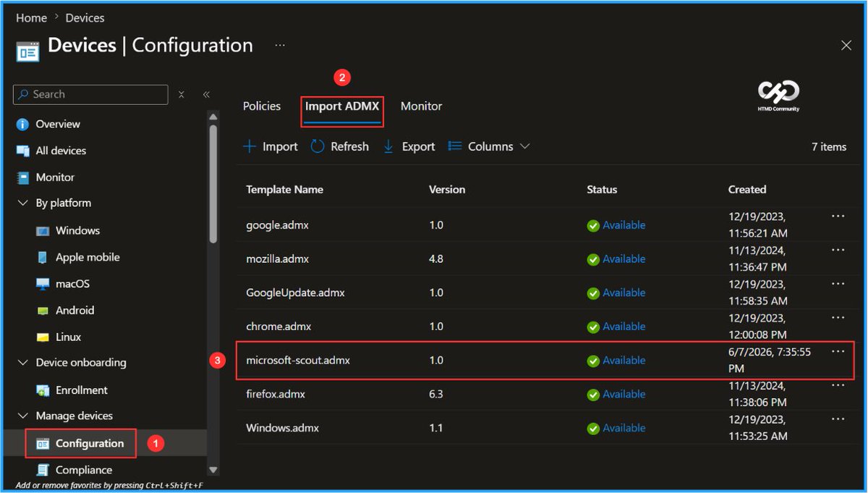The image size is (868, 493).
Task: Go to the Home breadcrumb
Action: tap(31, 17)
